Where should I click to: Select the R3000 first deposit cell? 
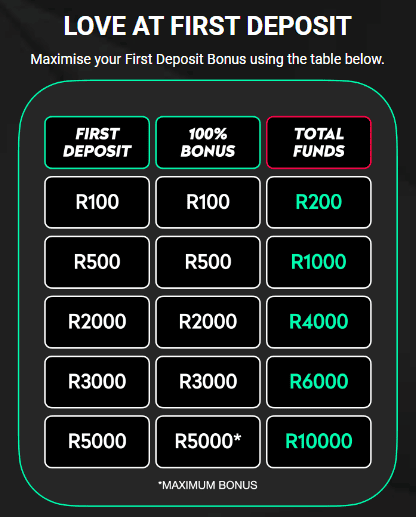[x=97, y=382]
